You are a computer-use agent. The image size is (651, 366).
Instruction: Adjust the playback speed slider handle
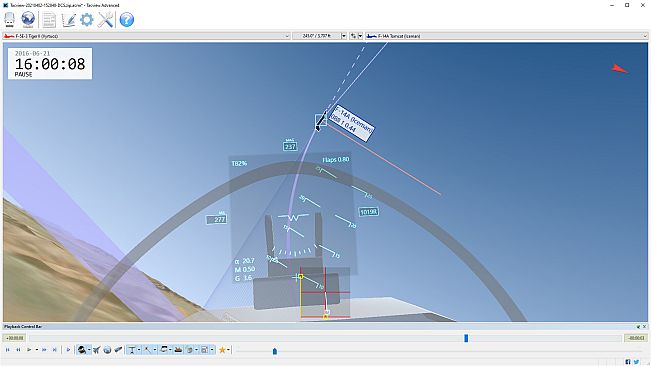click(x=275, y=351)
